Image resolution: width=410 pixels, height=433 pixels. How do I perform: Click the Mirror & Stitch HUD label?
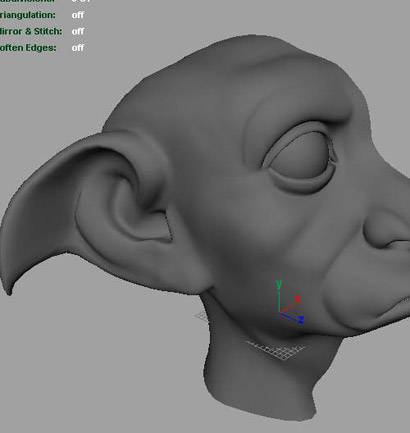pos(31,31)
